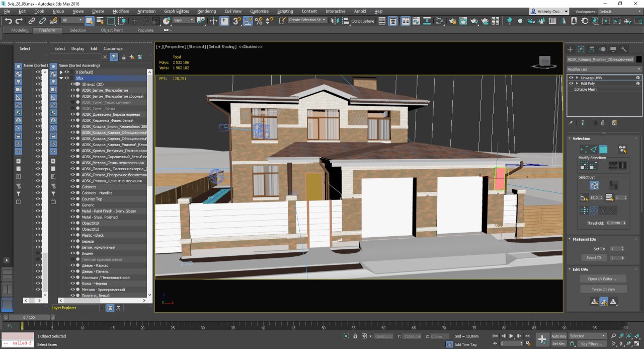The image size is (644, 349).
Task: Click the ViewCube in viewport
Action: [x=544, y=61]
